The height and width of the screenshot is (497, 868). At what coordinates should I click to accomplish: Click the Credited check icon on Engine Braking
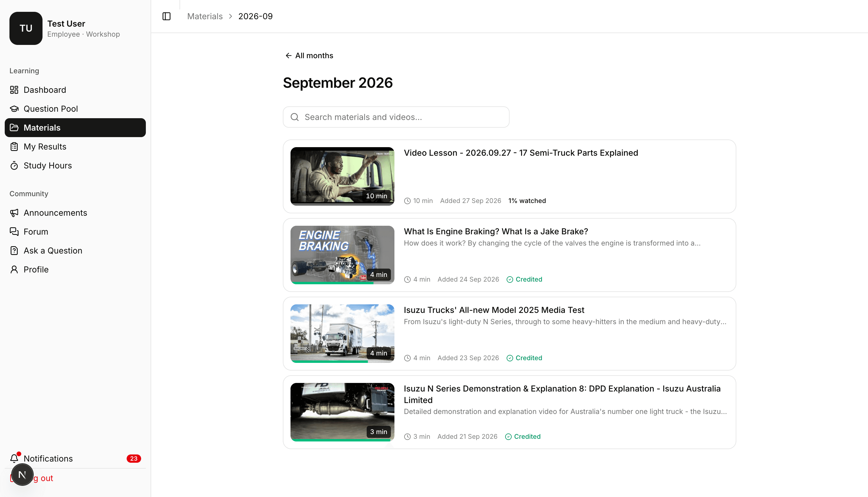click(510, 280)
